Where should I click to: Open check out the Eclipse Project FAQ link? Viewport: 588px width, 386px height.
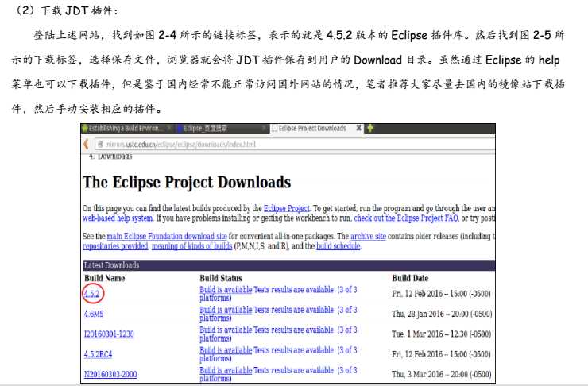pyautogui.click(x=406, y=218)
